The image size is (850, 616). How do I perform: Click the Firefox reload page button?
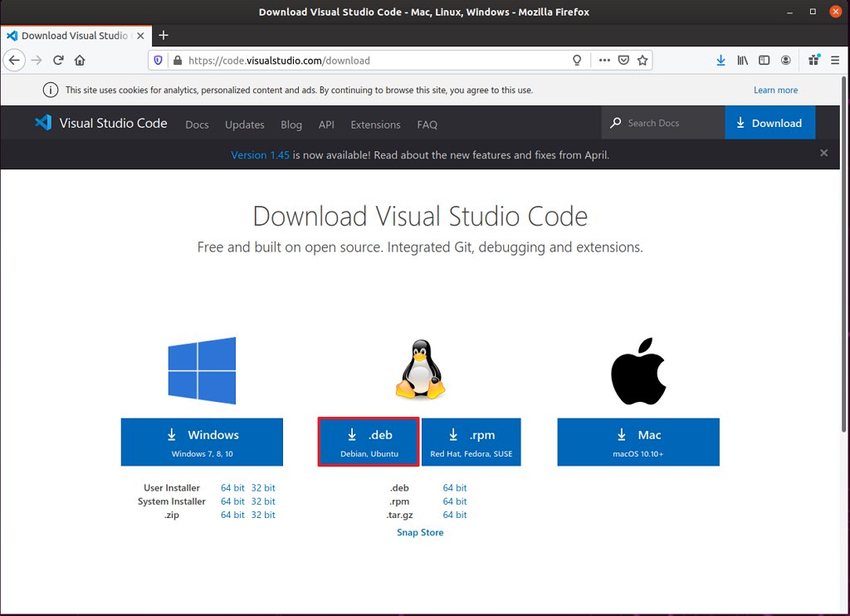pyautogui.click(x=58, y=61)
